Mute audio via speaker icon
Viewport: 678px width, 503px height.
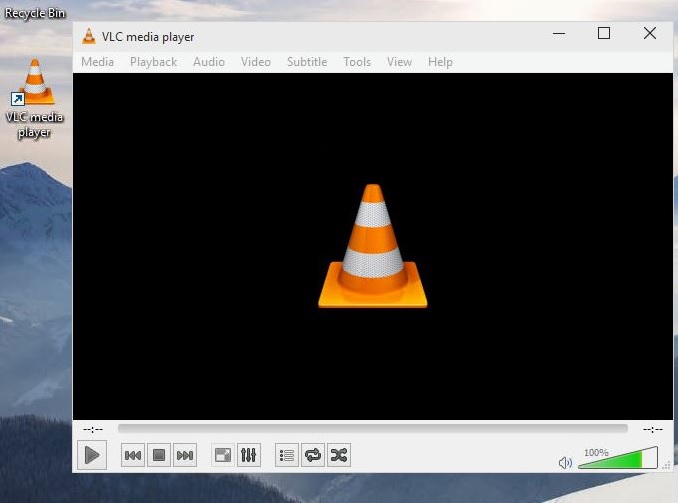click(x=565, y=462)
